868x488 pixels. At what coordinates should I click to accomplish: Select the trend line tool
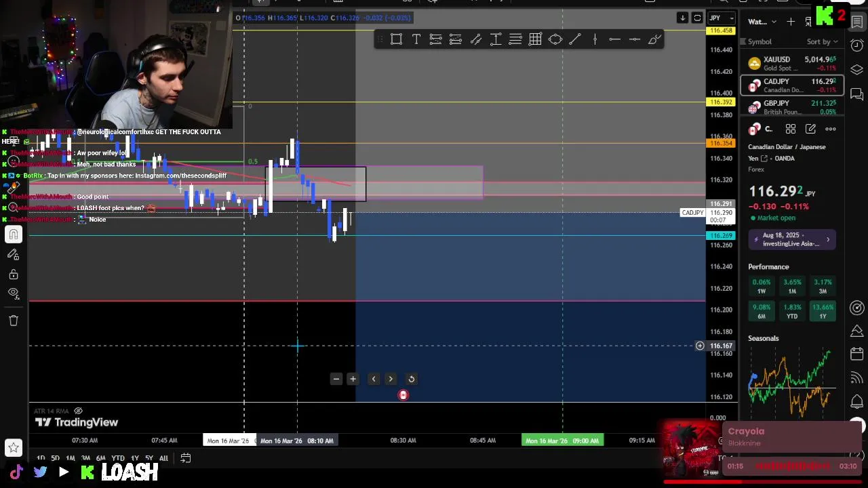575,39
